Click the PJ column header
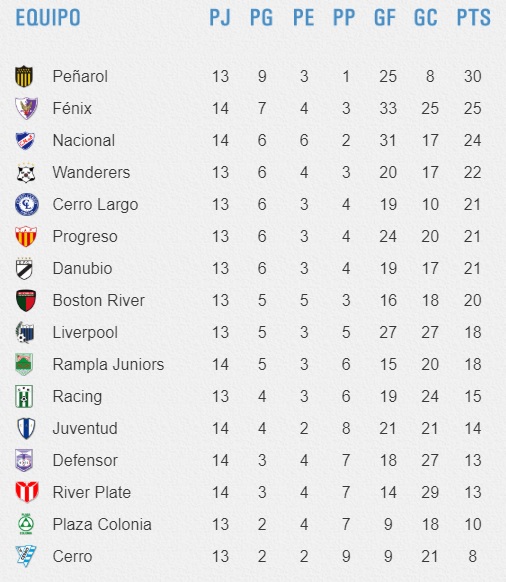This screenshot has height=582, width=506. pos(220,17)
